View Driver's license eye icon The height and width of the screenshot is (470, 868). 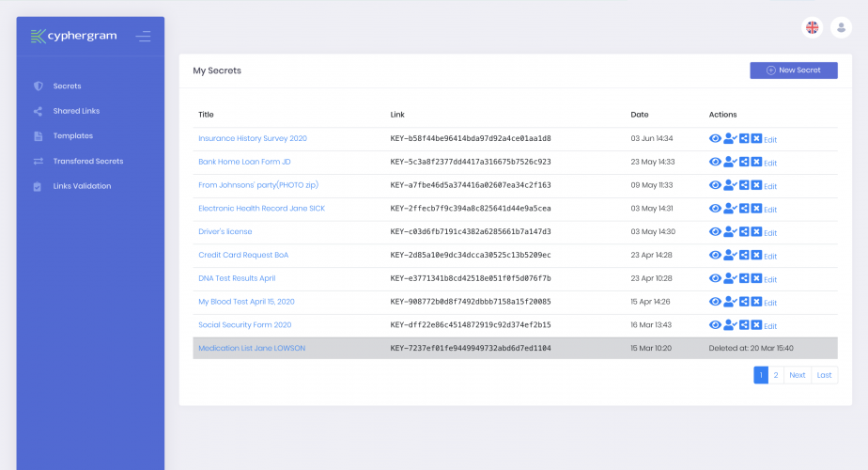pyautogui.click(x=715, y=231)
